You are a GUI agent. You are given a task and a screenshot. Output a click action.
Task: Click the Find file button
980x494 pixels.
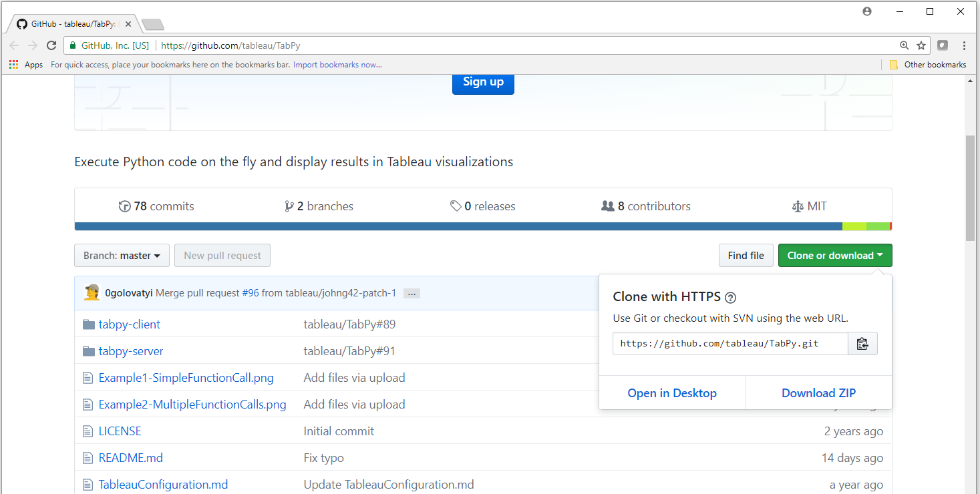pos(746,256)
